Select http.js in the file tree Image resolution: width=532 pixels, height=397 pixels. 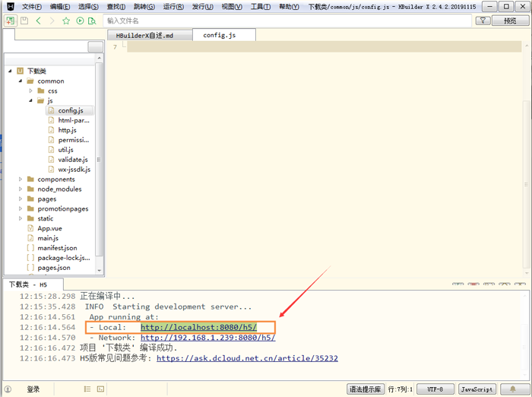pyautogui.click(x=67, y=130)
